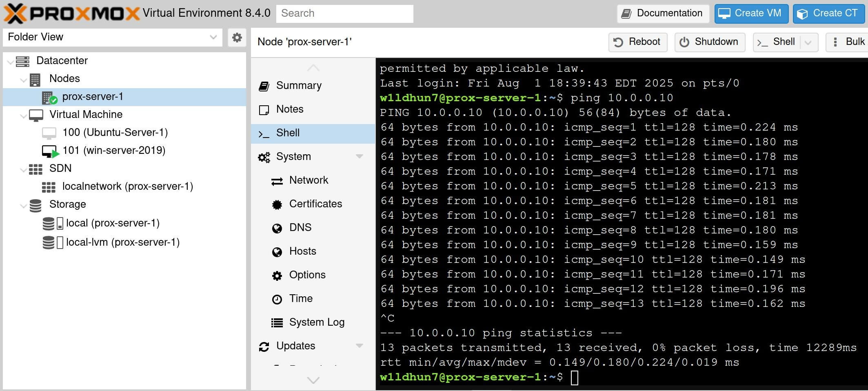The width and height of the screenshot is (868, 391).
Task: Click the top Search field
Action: [345, 13]
